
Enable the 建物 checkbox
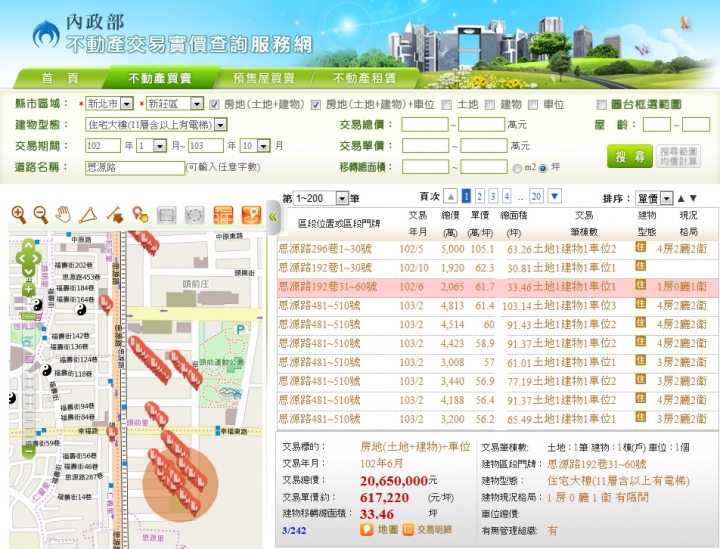tap(490, 105)
